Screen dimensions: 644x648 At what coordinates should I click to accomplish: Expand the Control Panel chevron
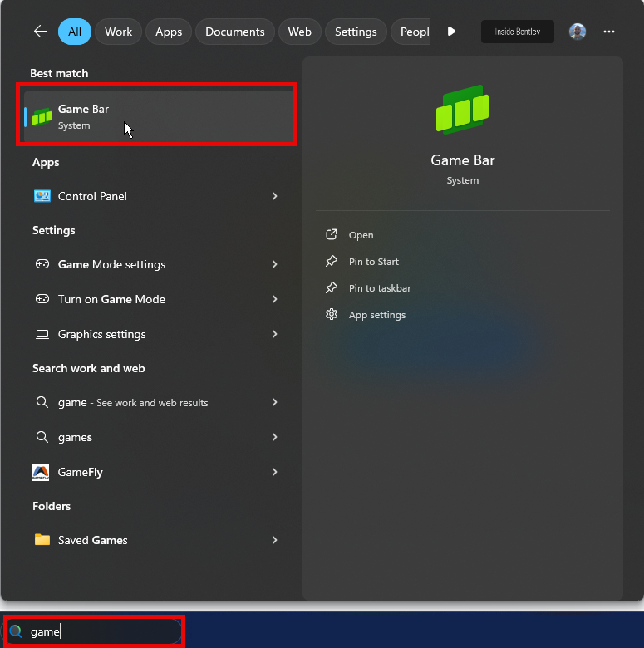click(x=274, y=196)
